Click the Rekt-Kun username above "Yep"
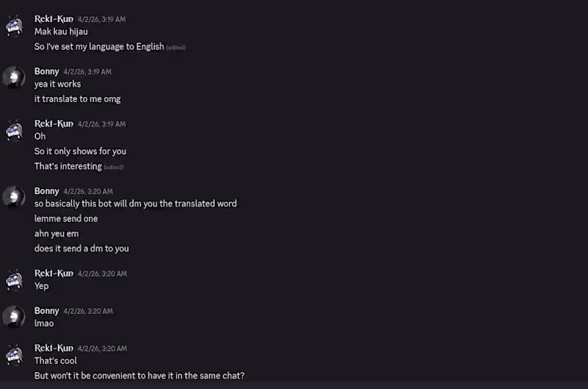The height and width of the screenshot is (389, 588). tap(54, 274)
